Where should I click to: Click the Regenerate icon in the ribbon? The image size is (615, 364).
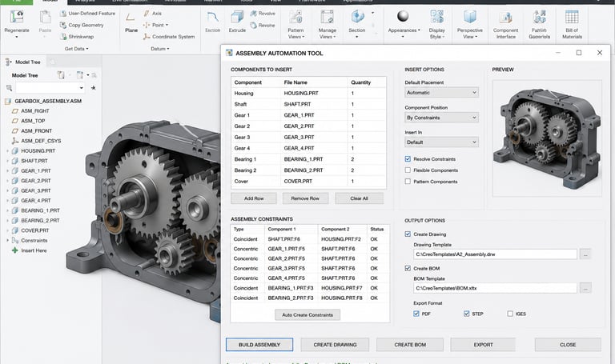click(x=17, y=18)
